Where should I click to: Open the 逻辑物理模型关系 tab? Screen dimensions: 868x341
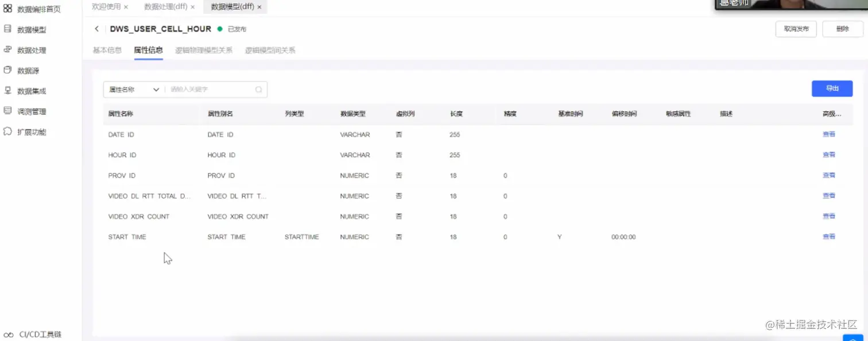(204, 50)
